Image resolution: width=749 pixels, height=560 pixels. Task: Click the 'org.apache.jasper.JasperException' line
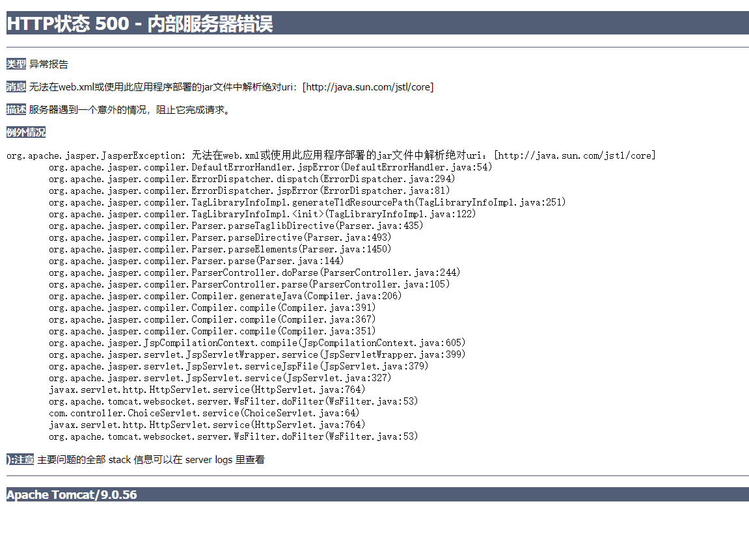coord(331,155)
